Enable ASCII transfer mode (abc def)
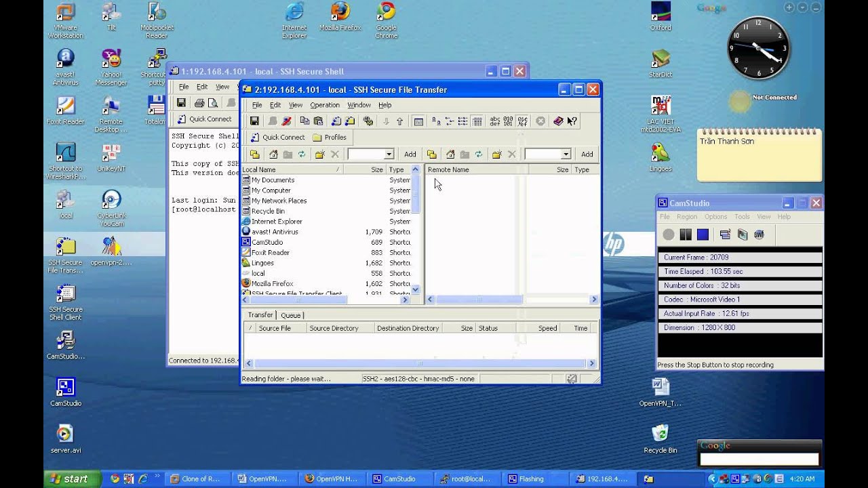868x488 pixels. (x=495, y=121)
